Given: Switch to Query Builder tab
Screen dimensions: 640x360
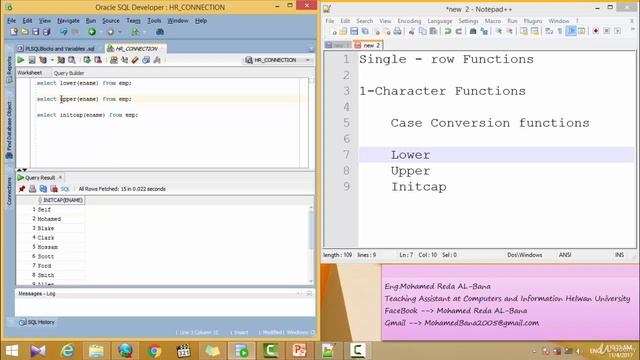Looking at the screenshot, I should pyautogui.click(x=69, y=73).
